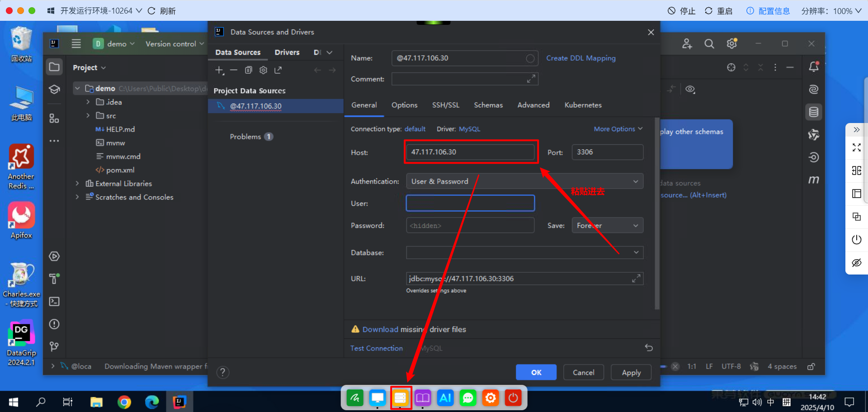Open File Explorer from the taskbar
The width and height of the screenshot is (868, 412).
pos(96,402)
